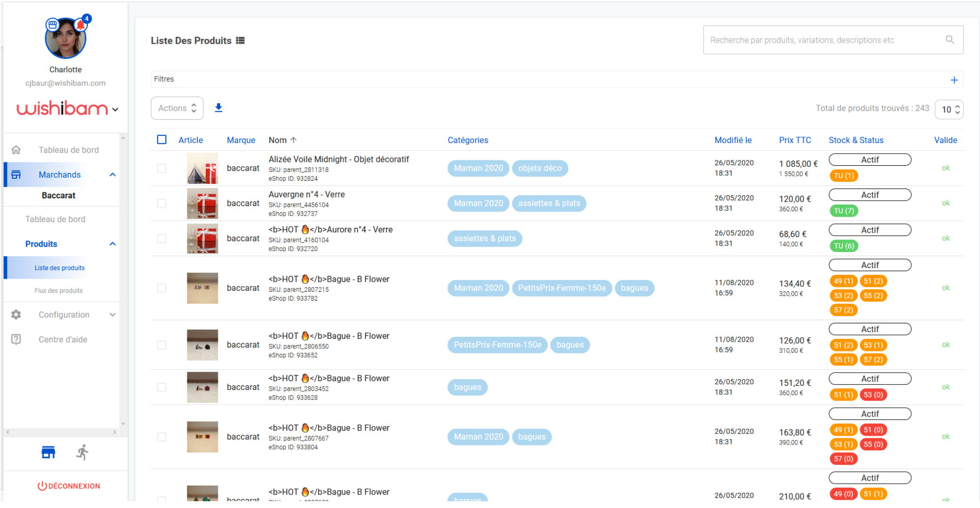Select the Auvergne n°4 - Verre checkbox
Viewport: 980px width, 508px height.
click(x=162, y=203)
